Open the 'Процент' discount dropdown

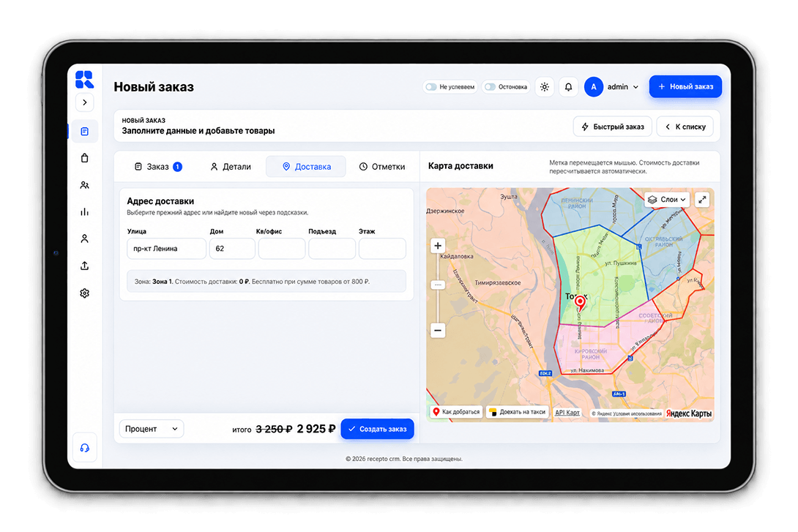[151, 429]
